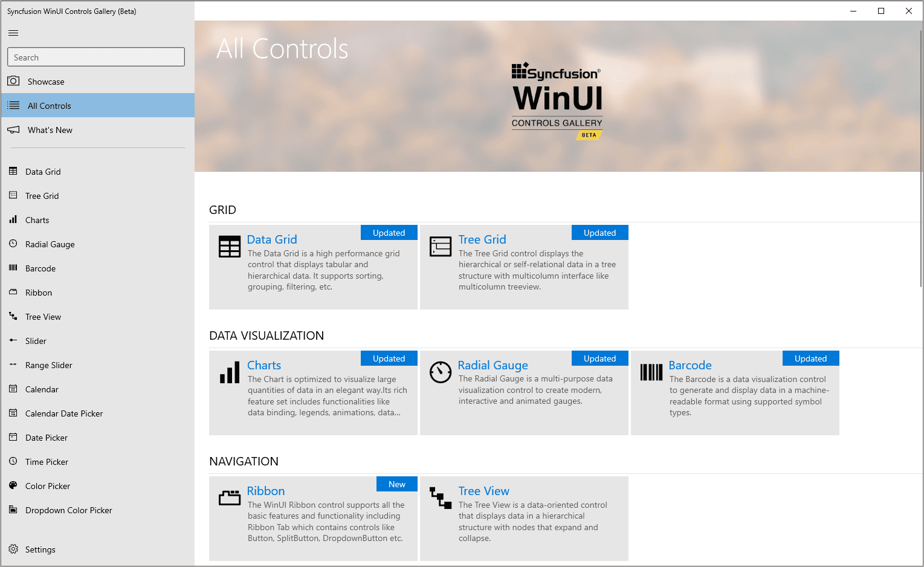Click the Charts bar icon in sidebar
Image resolution: width=924 pixels, height=567 pixels.
point(13,220)
